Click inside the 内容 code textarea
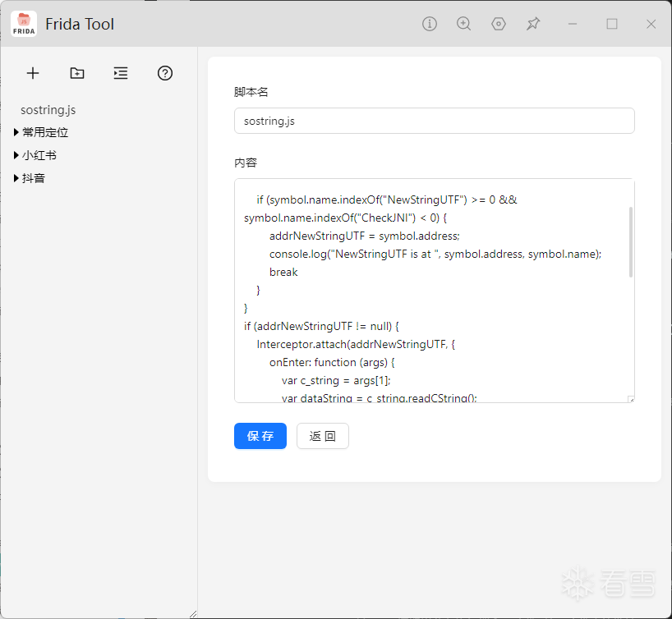 pyautogui.click(x=434, y=291)
